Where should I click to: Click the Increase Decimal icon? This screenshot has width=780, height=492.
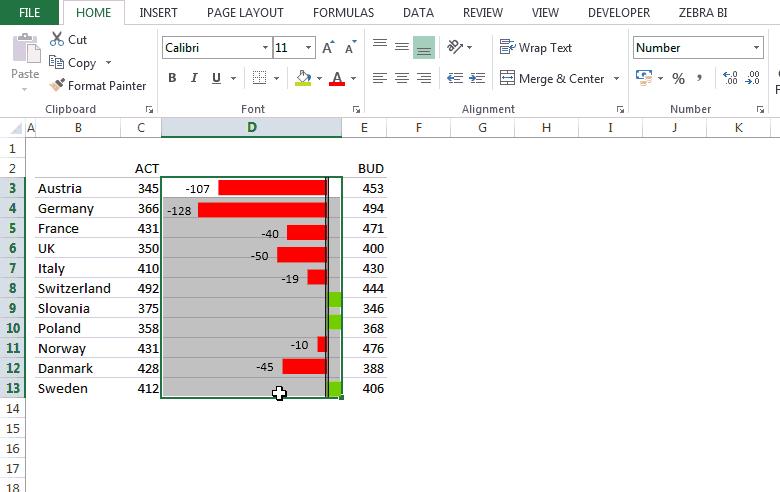tap(729, 78)
